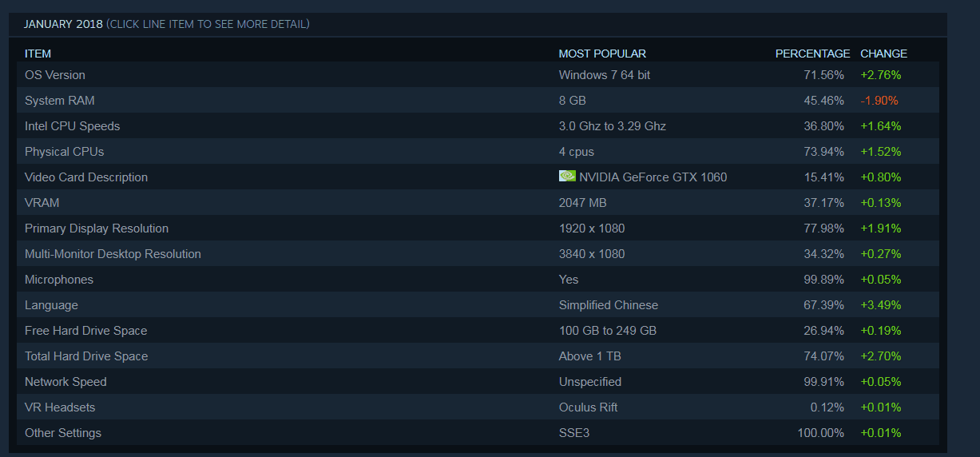This screenshot has height=457, width=980.
Task: Click Total Hard Drive Space item
Action: pos(86,356)
